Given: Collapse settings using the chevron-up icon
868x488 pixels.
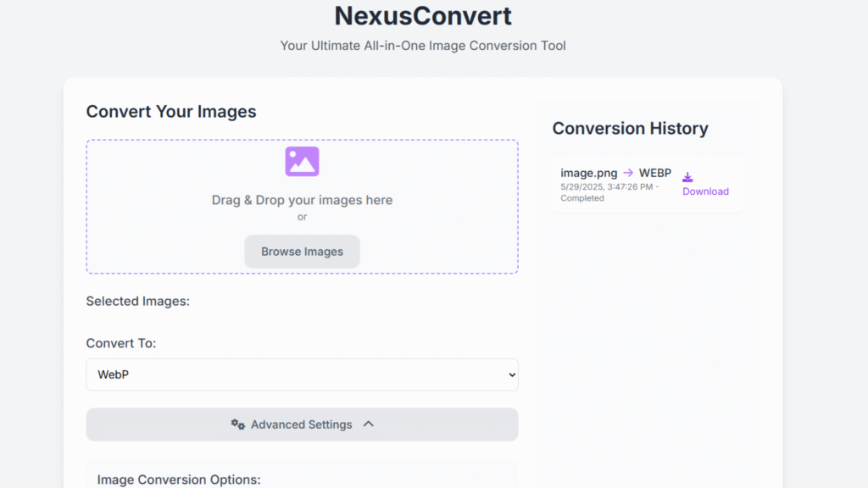Looking at the screenshot, I should (x=369, y=424).
